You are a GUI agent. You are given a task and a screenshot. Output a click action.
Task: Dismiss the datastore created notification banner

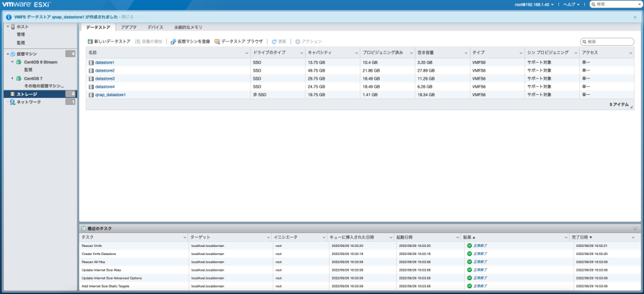pos(635,18)
